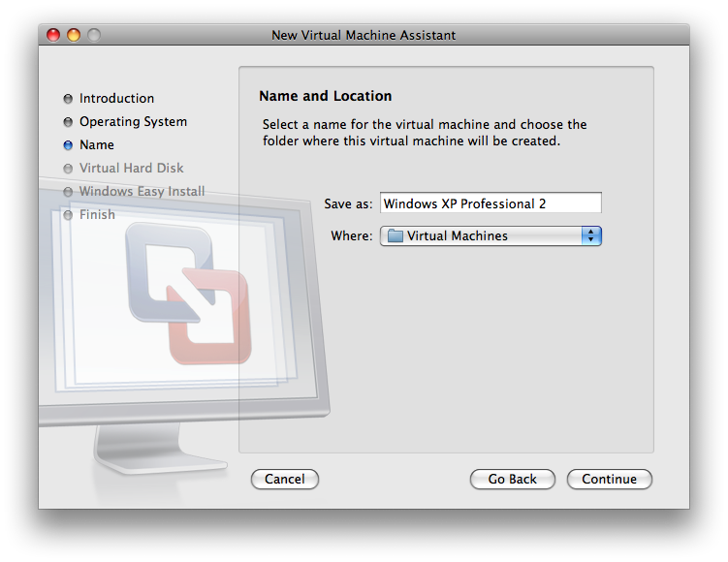Click the bullet next to Virtual Hard Disk

click(x=68, y=169)
